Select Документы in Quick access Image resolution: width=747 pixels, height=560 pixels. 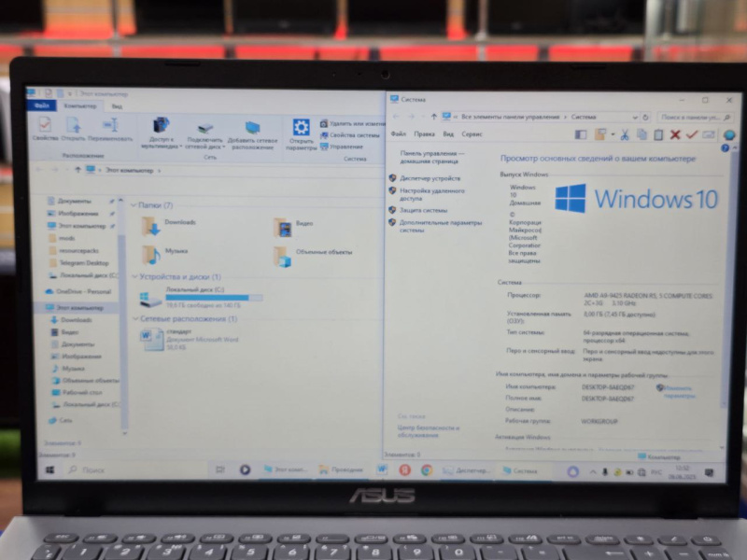(75, 201)
